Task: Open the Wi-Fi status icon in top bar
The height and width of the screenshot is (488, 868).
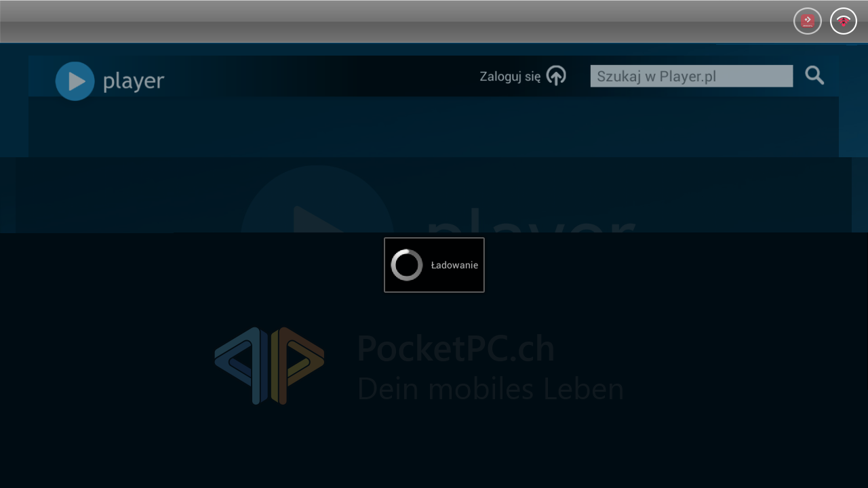Action: (844, 22)
